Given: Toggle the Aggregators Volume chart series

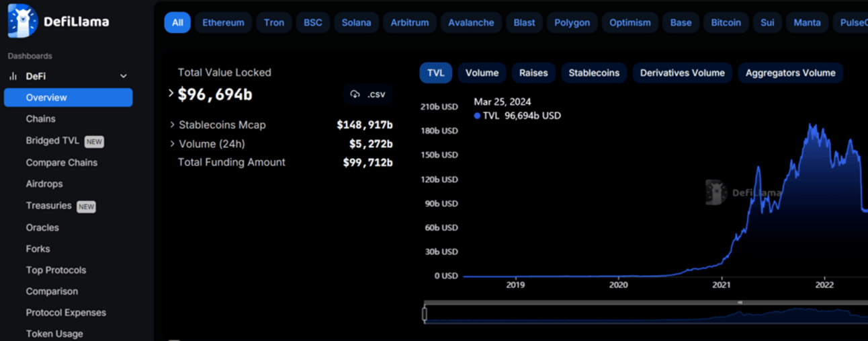Looking at the screenshot, I should 790,73.
